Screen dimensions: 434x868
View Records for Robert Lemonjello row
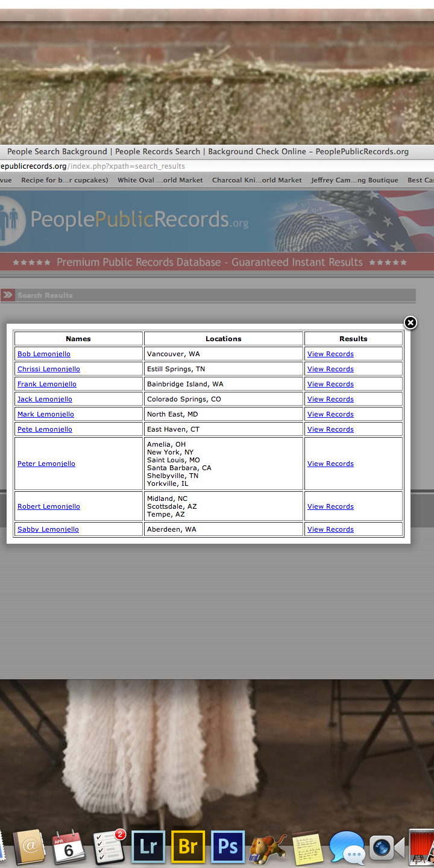point(330,506)
